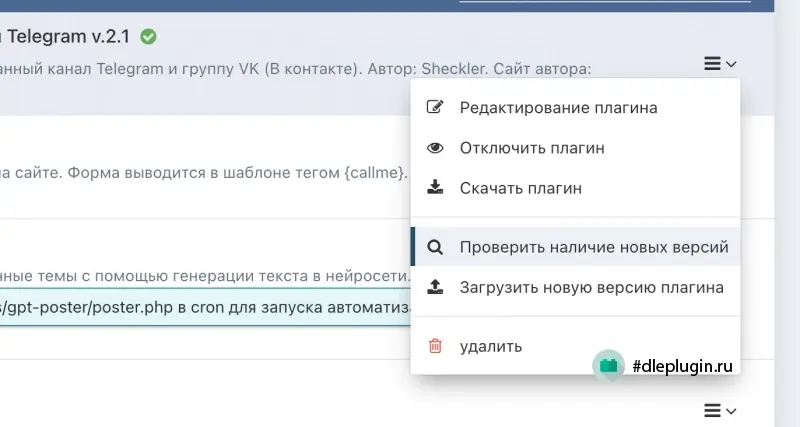Click the highlighted gpt-poster/poster.php cron note
800x427 pixels.
(205, 308)
